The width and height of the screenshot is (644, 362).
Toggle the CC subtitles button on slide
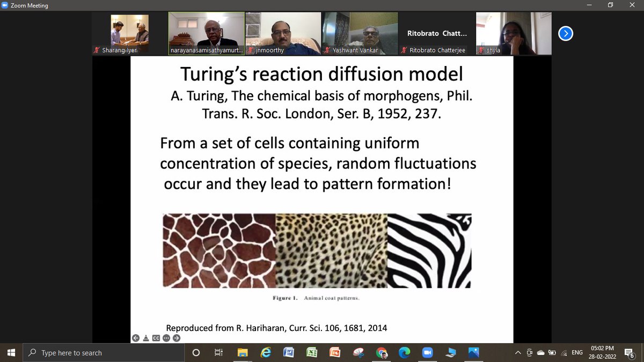click(156, 338)
